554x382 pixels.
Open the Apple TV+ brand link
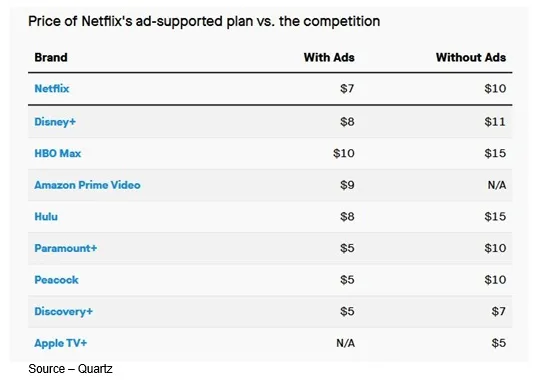(60, 343)
